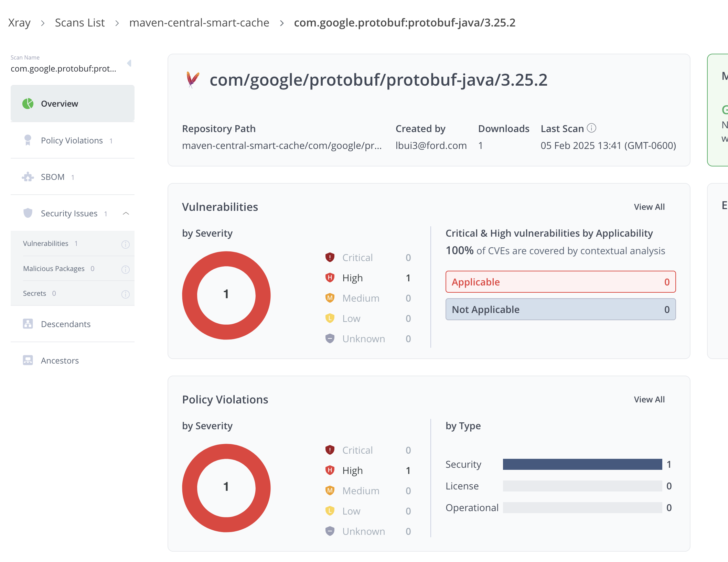Click the High count in Policy Violations legend
728x562 pixels.
coord(408,471)
